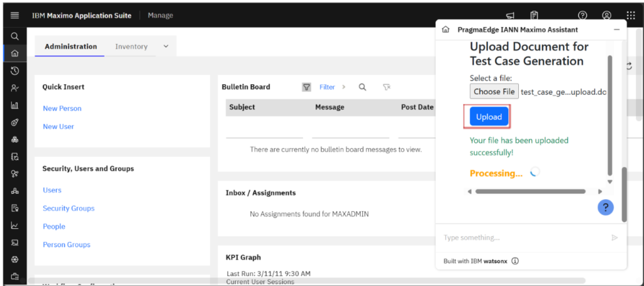Image resolution: width=644 pixels, height=286 pixels.
Task: Click the round blue help button in assistant
Action: tap(606, 207)
